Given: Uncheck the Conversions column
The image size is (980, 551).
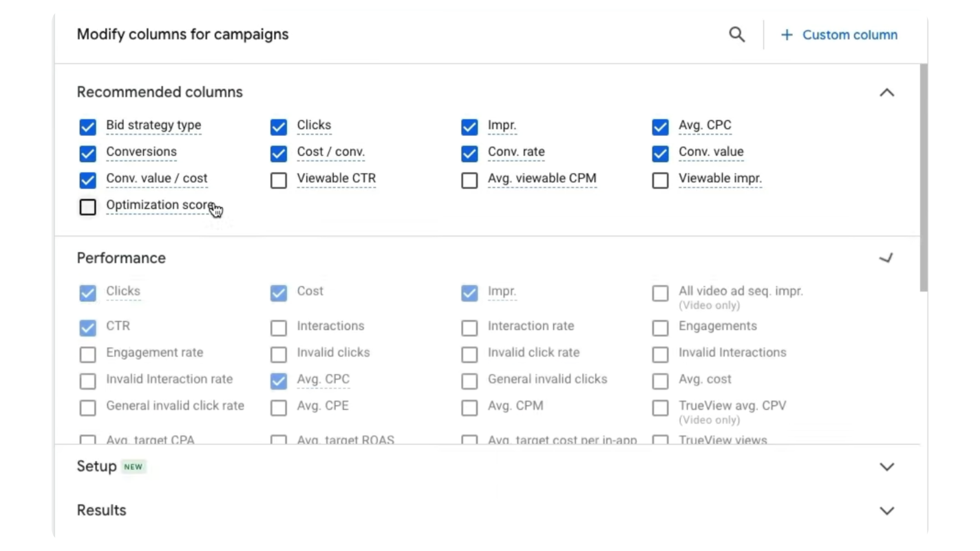Looking at the screenshot, I should (x=88, y=154).
